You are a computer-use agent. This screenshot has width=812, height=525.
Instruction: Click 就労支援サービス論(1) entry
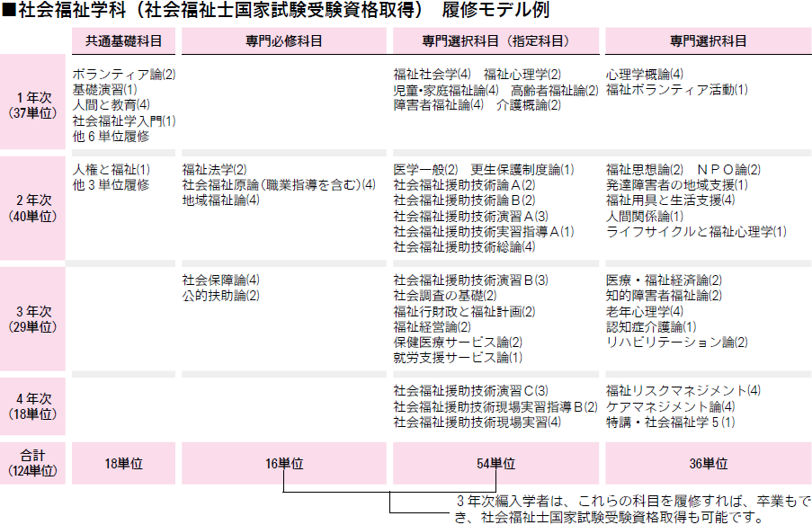458,358
